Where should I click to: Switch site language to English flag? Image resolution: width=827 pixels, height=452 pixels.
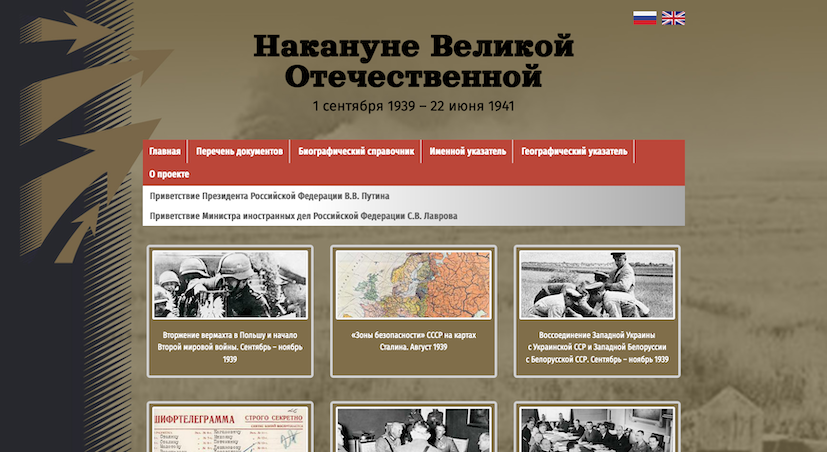pyautogui.click(x=674, y=18)
